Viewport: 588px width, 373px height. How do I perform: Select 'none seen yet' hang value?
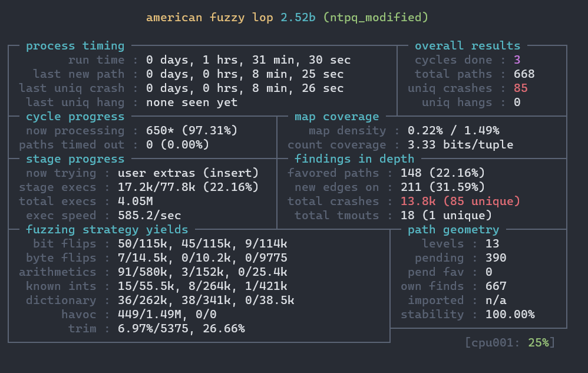[191, 103]
